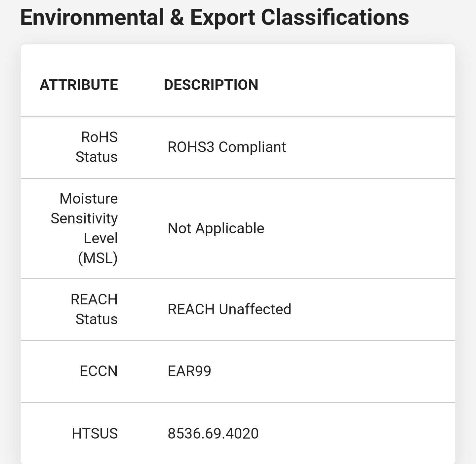The height and width of the screenshot is (464, 476).
Task: Select the EAR99 value
Action: pyautogui.click(x=189, y=371)
